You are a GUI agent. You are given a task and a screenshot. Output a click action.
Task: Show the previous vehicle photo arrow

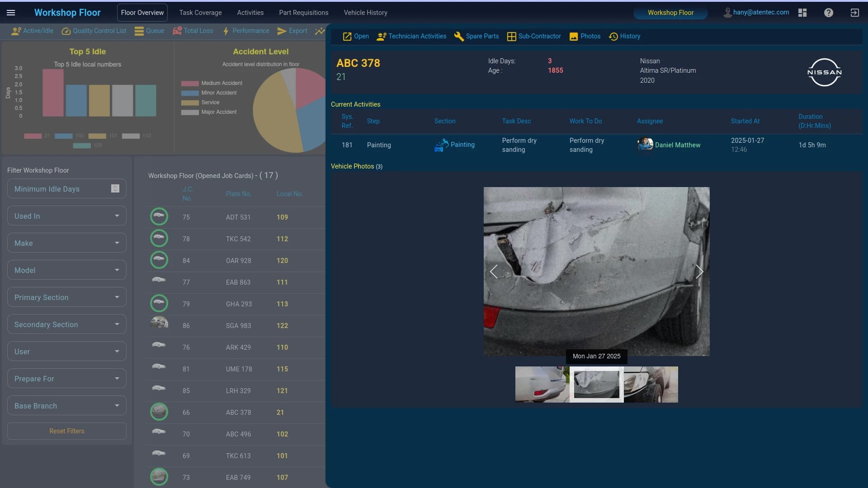pyautogui.click(x=494, y=272)
